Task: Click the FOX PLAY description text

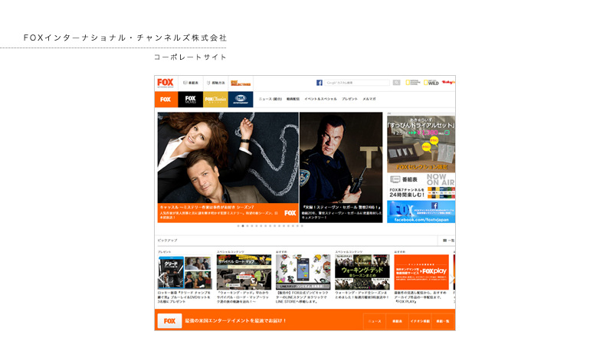Action: click(x=421, y=297)
